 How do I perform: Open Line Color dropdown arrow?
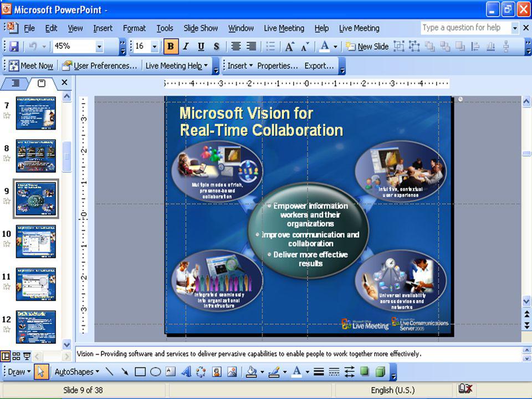(285, 372)
